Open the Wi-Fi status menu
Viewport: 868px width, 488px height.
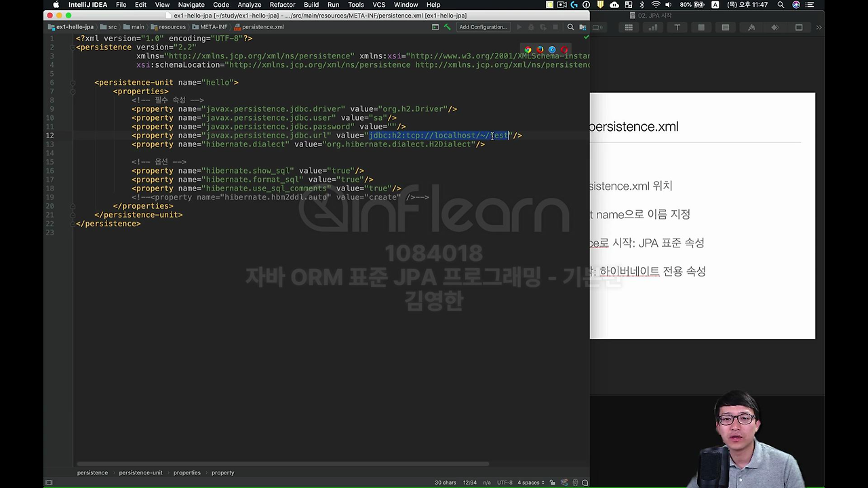(656, 5)
